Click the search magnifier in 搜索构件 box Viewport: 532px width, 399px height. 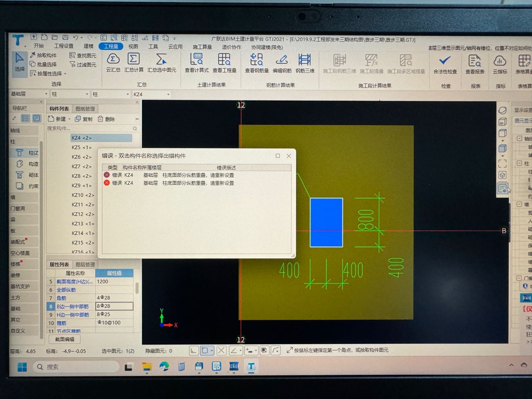pos(135,129)
